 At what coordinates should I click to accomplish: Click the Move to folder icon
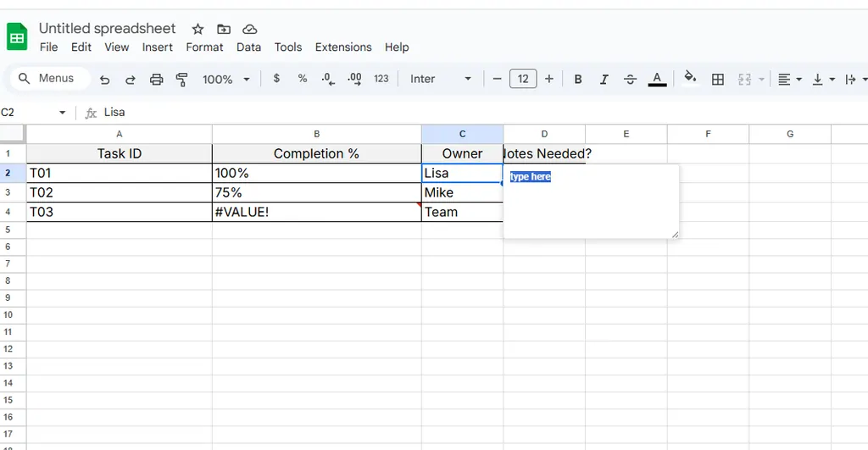(224, 29)
